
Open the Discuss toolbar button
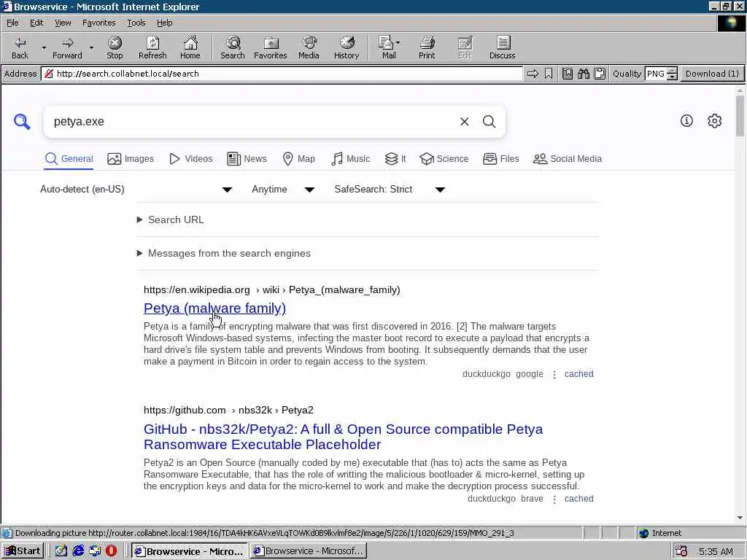[x=502, y=47]
